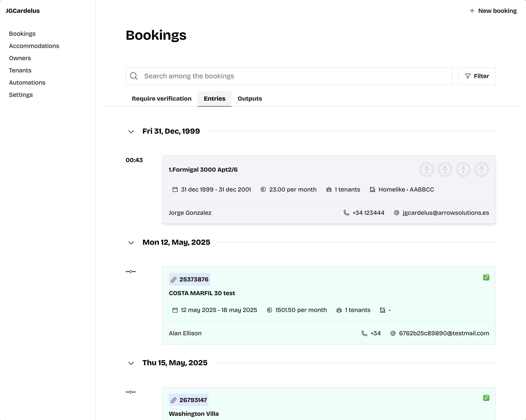
Task: Click the 1.Formigal 3000 Apt2/6 title
Action: (x=203, y=170)
